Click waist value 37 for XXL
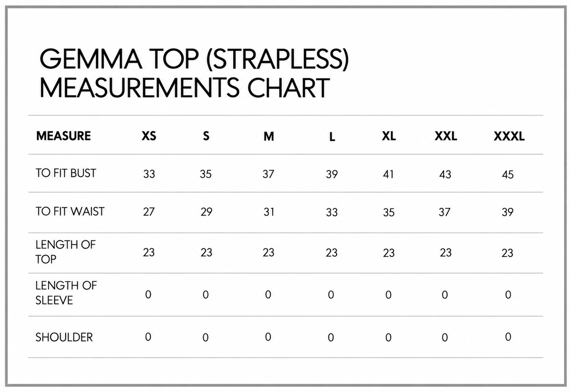Image resolution: width=571 pixels, height=392 pixels. (444, 212)
